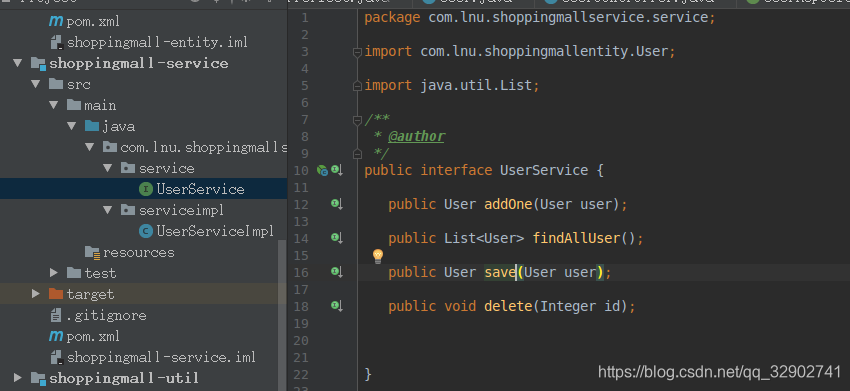Click the Maven icon of the upper pom.xml
The image size is (850, 391).
point(56,22)
